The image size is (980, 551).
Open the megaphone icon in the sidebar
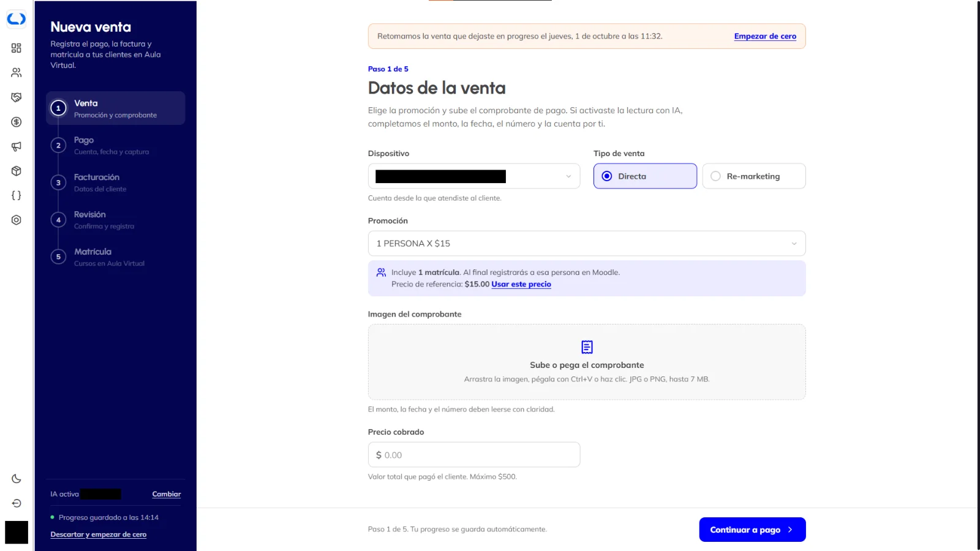click(x=17, y=146)
